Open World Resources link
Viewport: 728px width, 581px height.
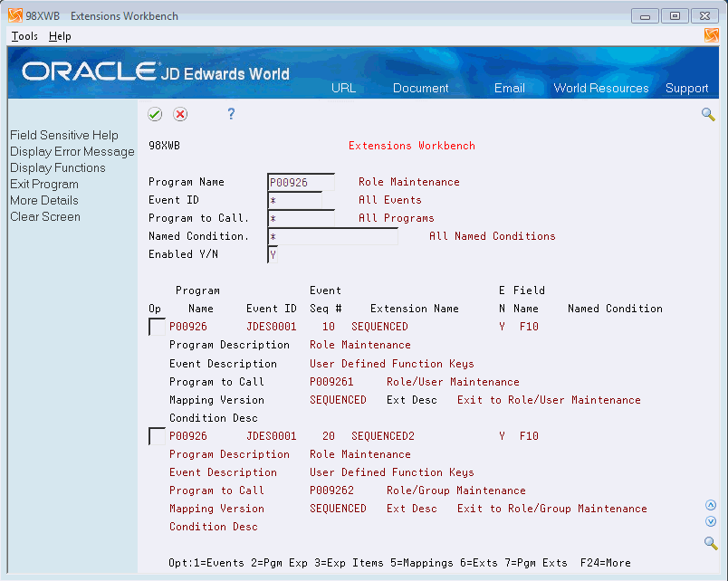pos(601,88)
